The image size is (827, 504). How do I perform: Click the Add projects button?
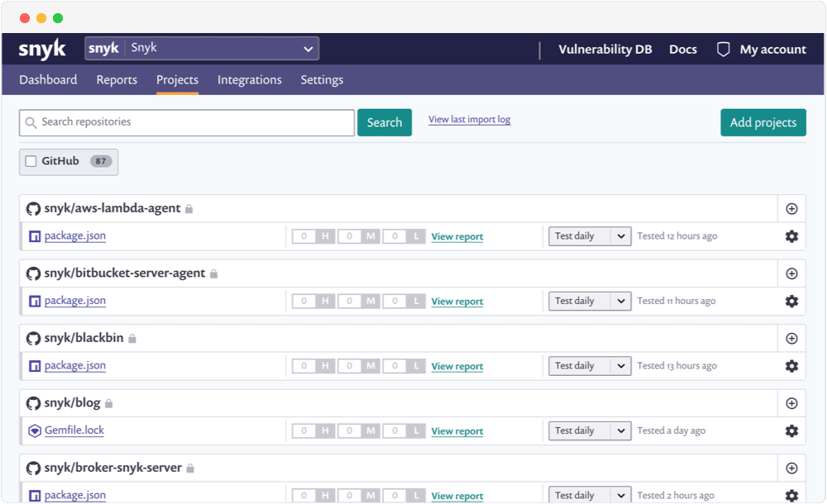coord(763,122)
